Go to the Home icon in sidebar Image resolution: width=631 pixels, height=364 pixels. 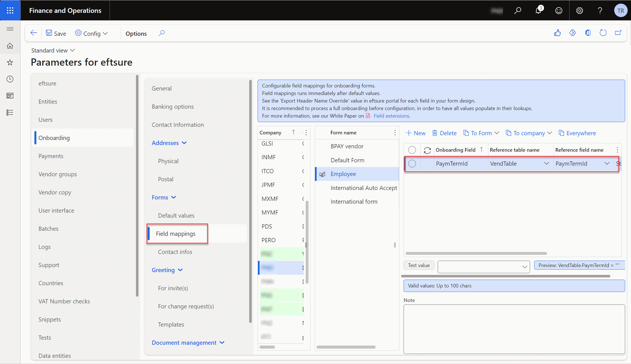click(10, 46)
